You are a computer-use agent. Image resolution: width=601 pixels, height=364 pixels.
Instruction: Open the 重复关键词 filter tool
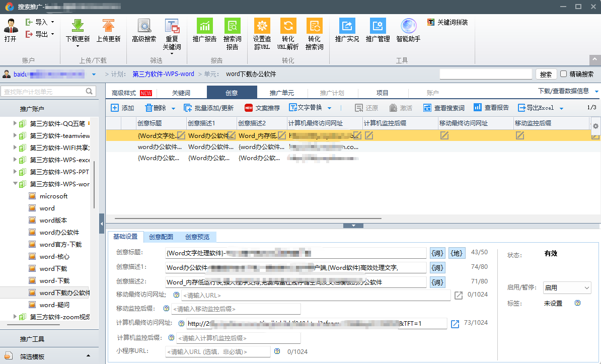[172, 31]
